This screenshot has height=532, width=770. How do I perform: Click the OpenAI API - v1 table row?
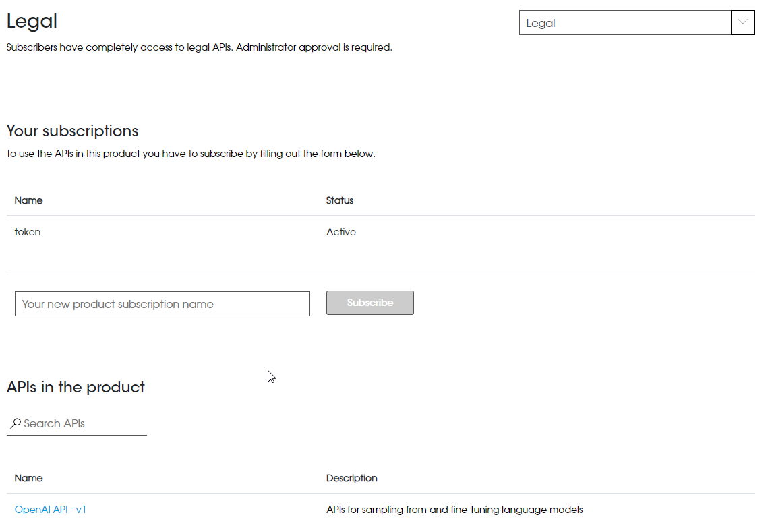pyautogui.click(x=202, y=510)
